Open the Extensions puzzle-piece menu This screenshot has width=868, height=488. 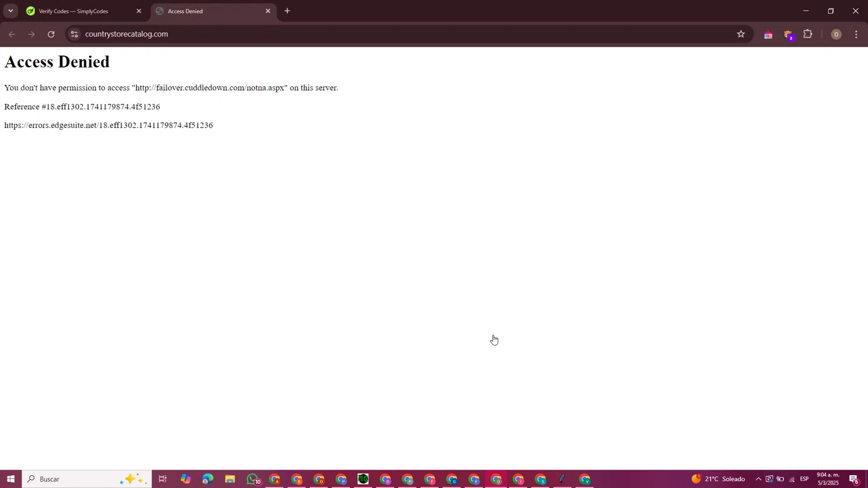(808, 34)
